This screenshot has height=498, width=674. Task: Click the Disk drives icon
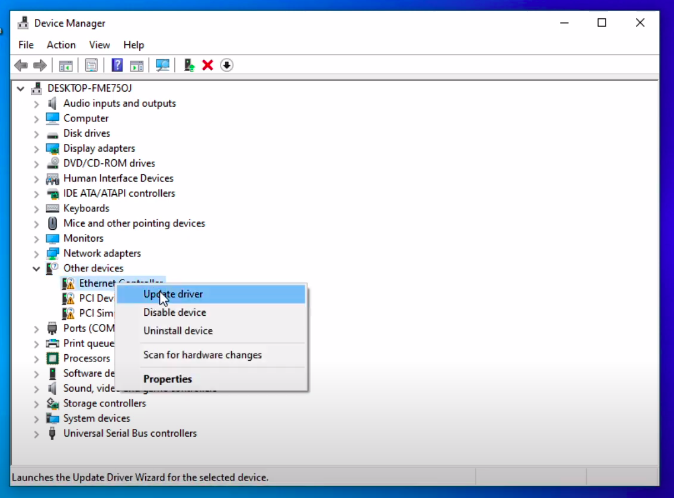click(x=52, y=134)
